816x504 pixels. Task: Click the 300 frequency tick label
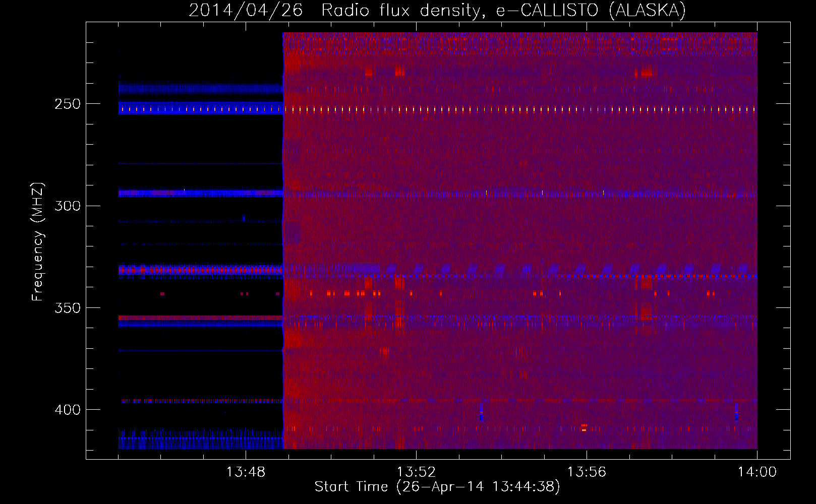68,206
